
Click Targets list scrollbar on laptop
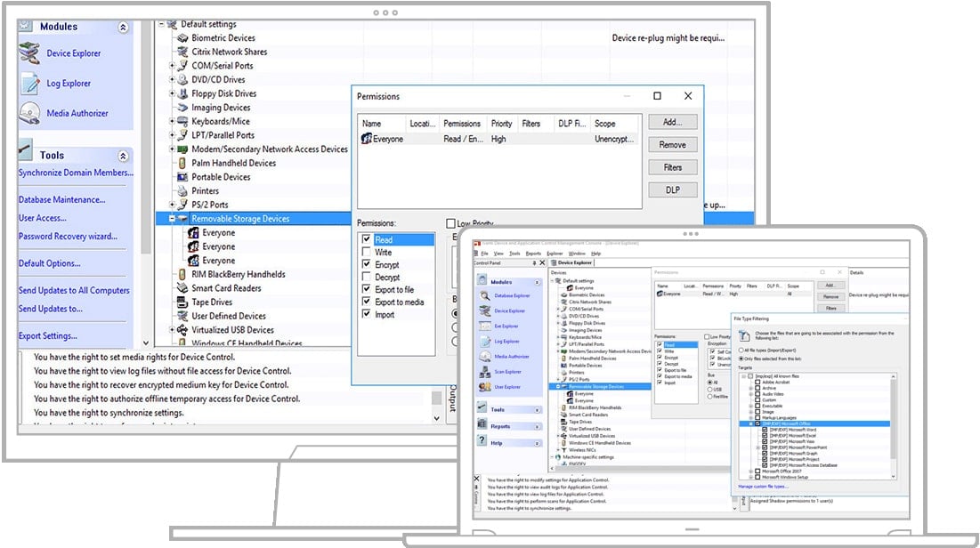click(x=893, y=426)
